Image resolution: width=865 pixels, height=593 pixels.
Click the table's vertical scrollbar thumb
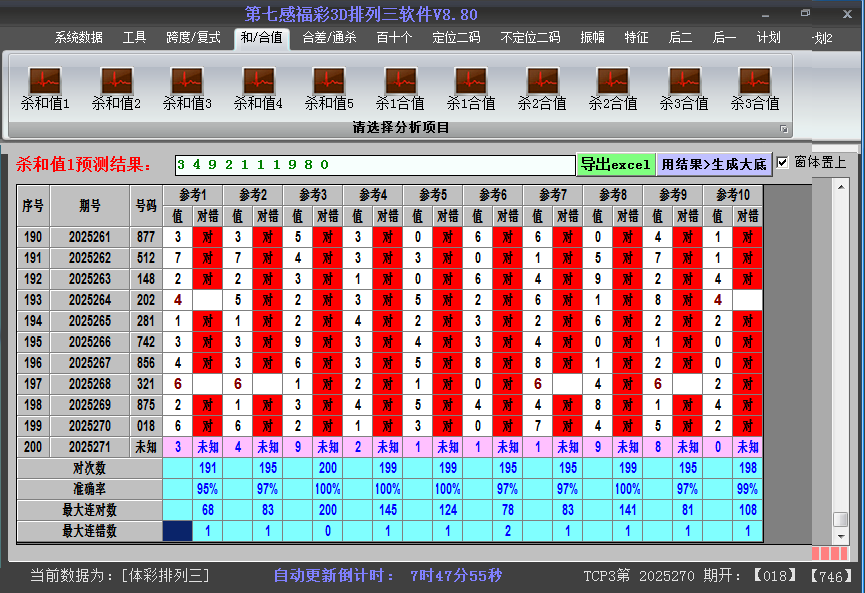tap(840, 519)
